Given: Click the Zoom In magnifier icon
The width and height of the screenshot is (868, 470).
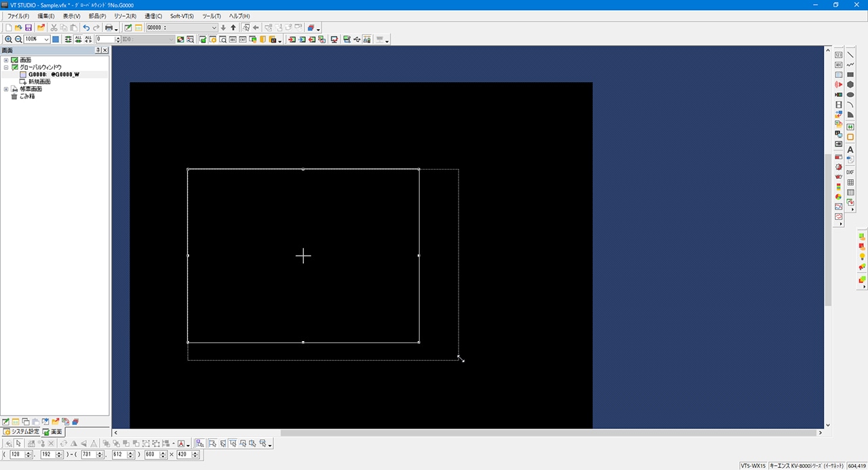Looking at the screenshot, I should (8, 39).
